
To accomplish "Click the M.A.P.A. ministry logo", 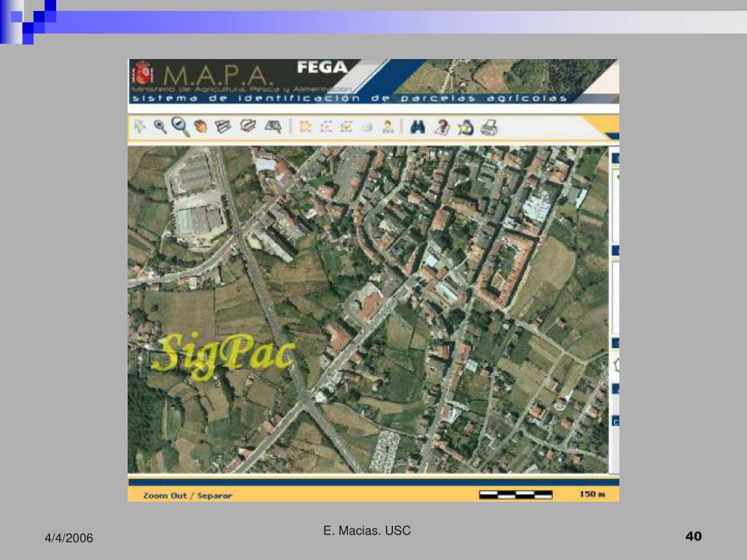I will [x=217, y=75].
